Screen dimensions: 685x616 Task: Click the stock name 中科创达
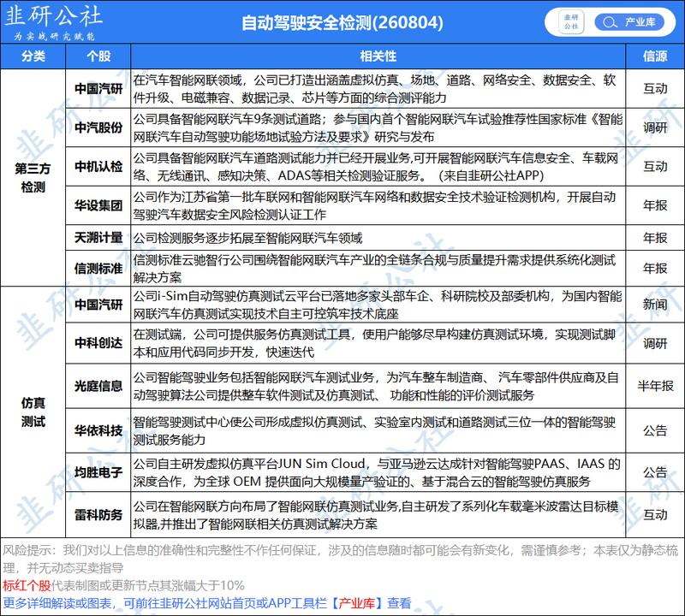pyautogui.click(x=98, y=343)
